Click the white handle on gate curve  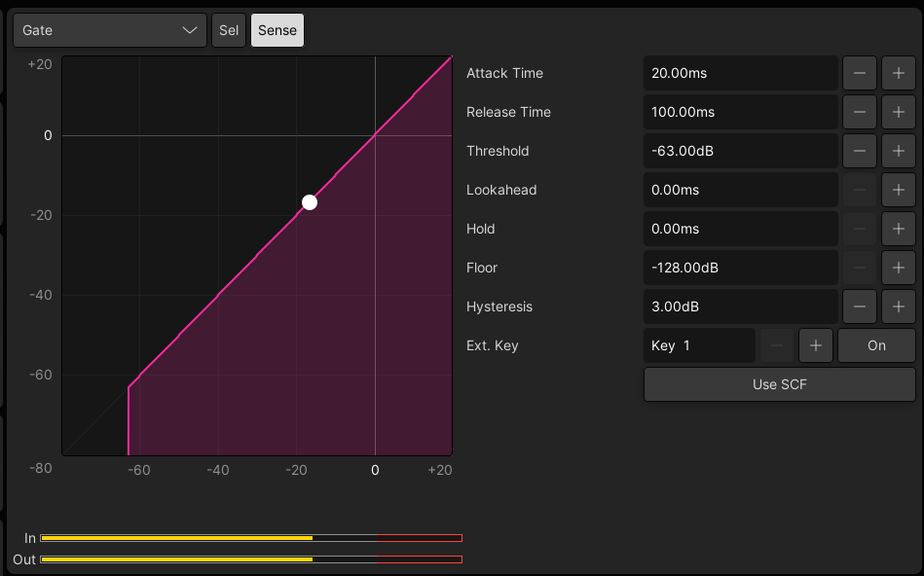(310, 202)
